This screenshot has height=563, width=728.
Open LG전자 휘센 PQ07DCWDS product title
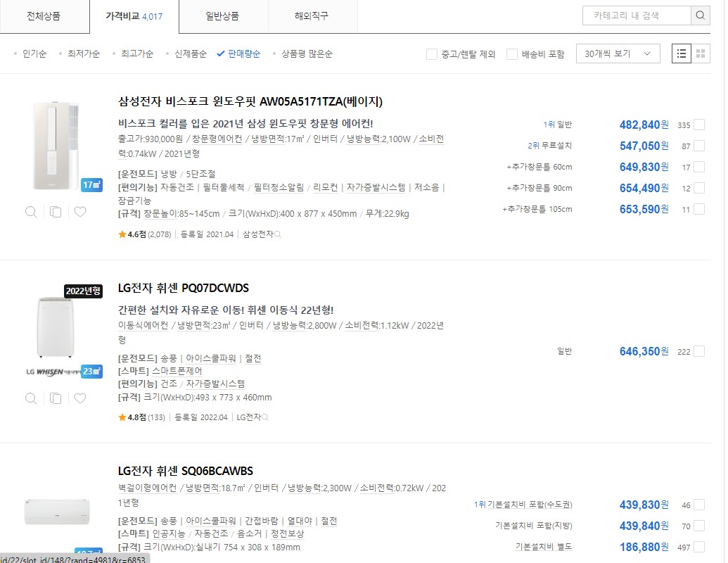pyautogui.click(x=184, y=288)
